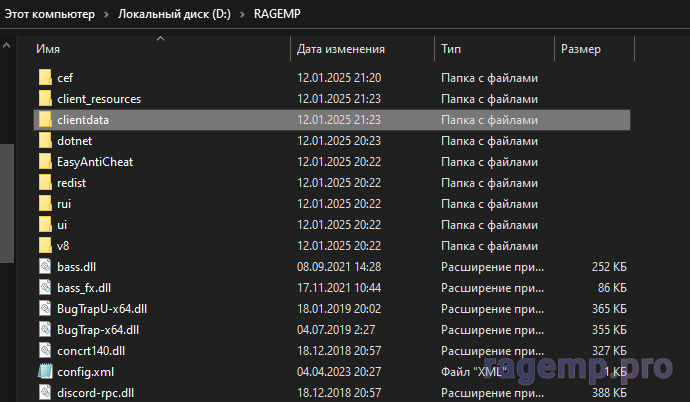Click the navigation pane scroll-up arrow
This screenshot has width=690, height=402.
[x=6, y=45]
